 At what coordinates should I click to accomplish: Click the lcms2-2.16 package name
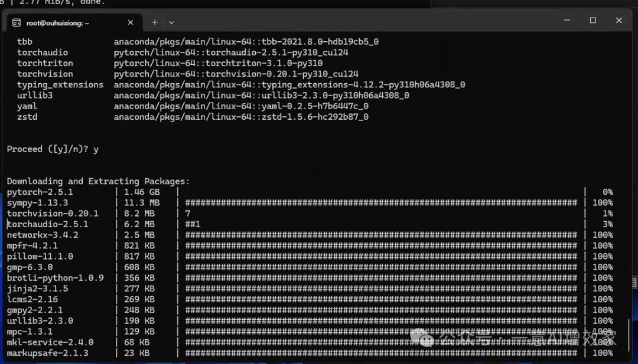(x=32, y=300)
